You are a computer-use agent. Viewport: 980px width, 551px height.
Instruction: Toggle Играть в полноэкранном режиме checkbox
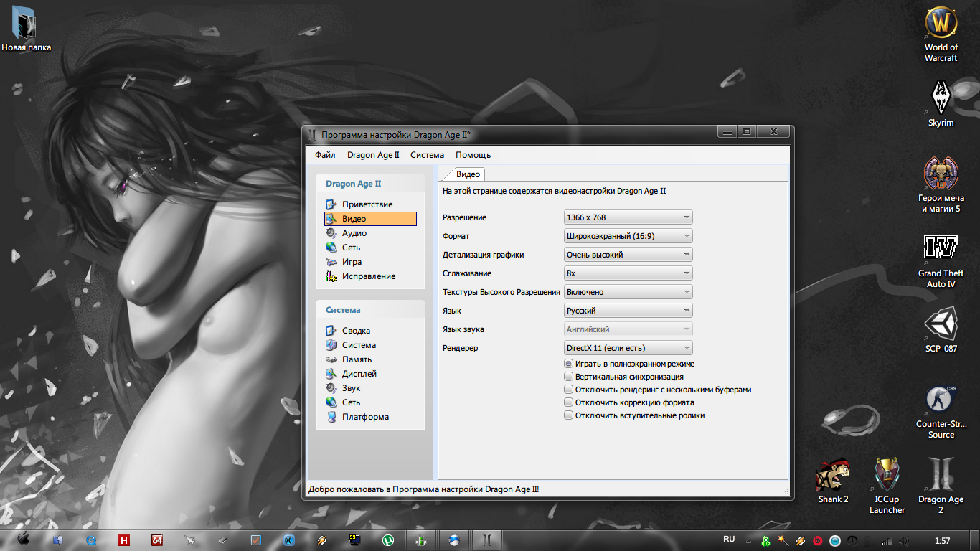pos(569,364)
